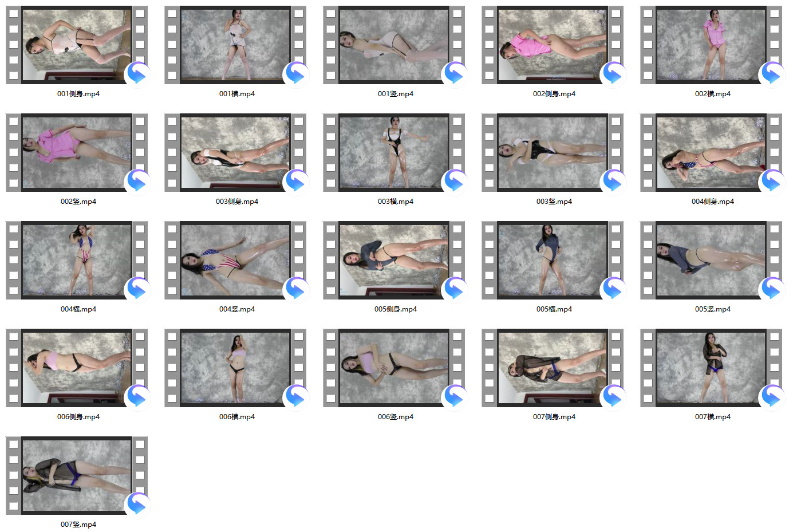Click the file name text 003侧身.mp4
The image size is (793, 532).
coord(237,202)
